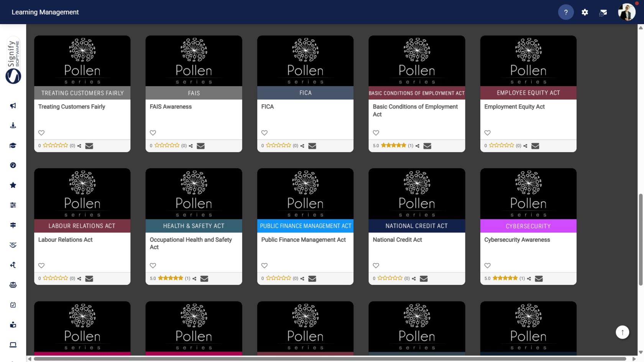
Task: Email the FAIS Awareness course
Action: (x=200, y=146)
